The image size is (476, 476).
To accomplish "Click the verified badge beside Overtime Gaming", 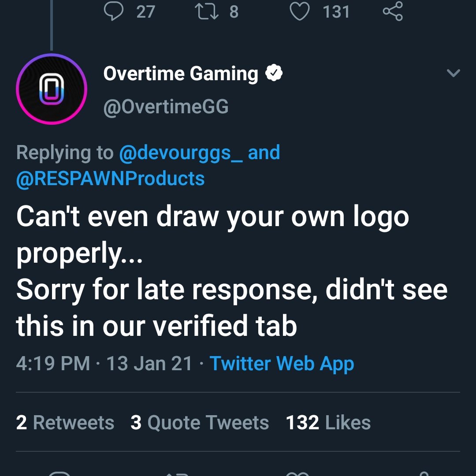I will (x=274, y=74).
